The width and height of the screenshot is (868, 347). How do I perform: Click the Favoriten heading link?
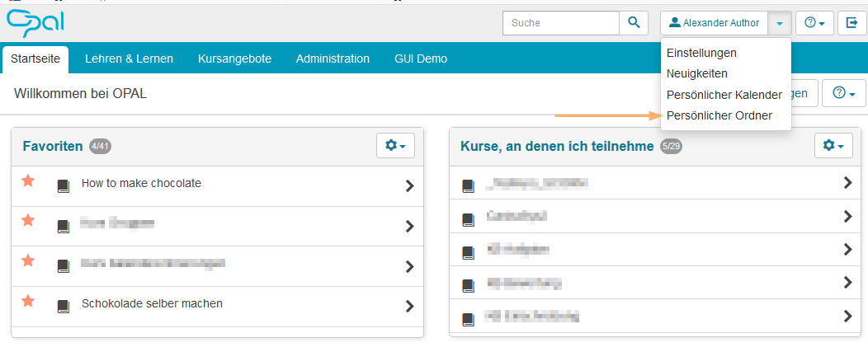(x=53, y=146)
